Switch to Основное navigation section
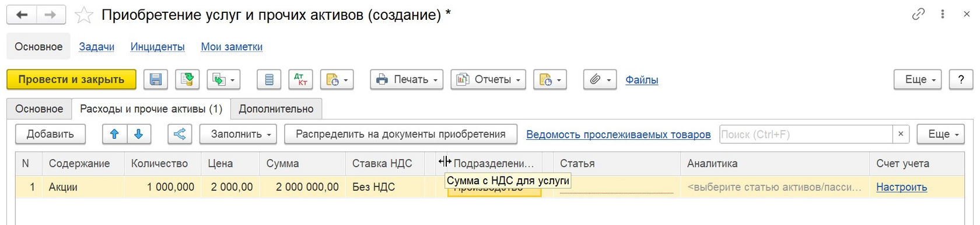Screen dimensions: 980x225 tap(38, 47)
